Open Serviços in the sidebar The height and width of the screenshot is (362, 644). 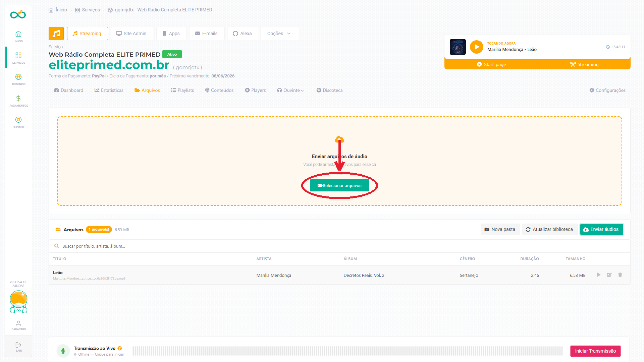click(18, 58)
